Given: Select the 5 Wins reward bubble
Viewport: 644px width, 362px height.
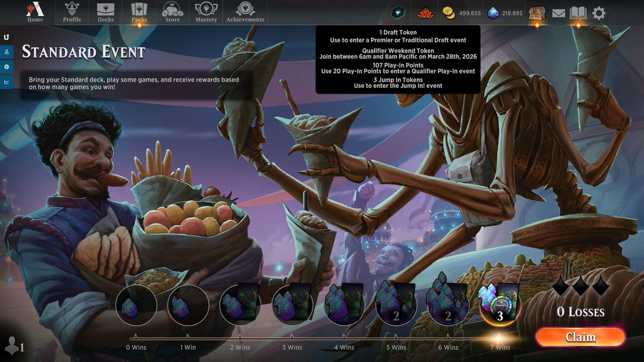Looking at the screenshot, I should click(x=396, y=304).
